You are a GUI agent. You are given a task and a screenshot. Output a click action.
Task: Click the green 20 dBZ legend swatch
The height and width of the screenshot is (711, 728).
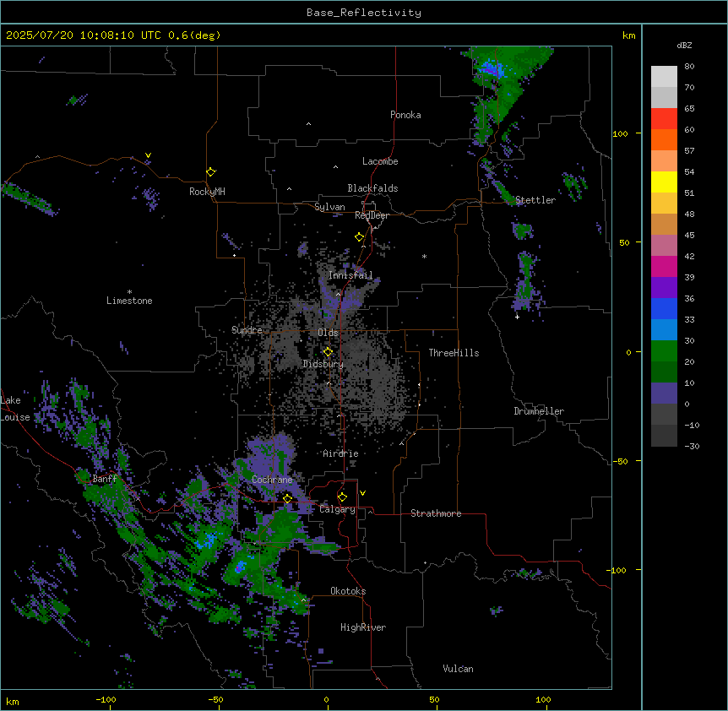[x=664, y=351]
